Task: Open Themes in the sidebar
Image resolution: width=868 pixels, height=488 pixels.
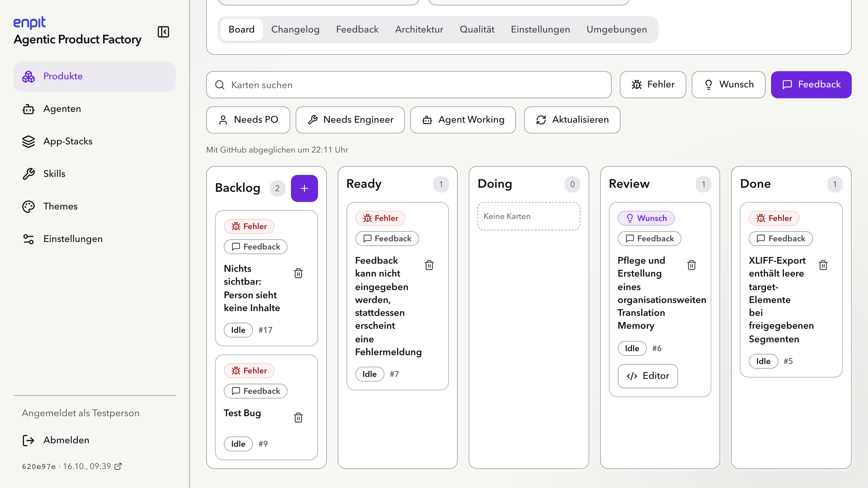Action: click(95, 206)
